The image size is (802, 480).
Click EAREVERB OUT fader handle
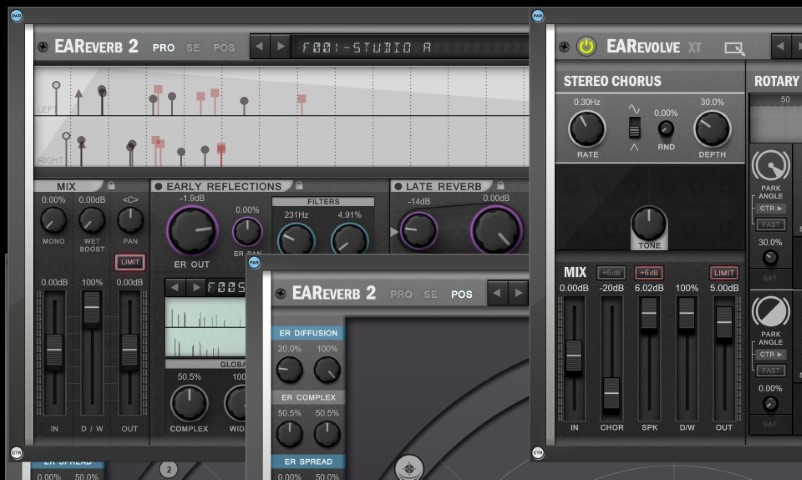coord(129,351)
